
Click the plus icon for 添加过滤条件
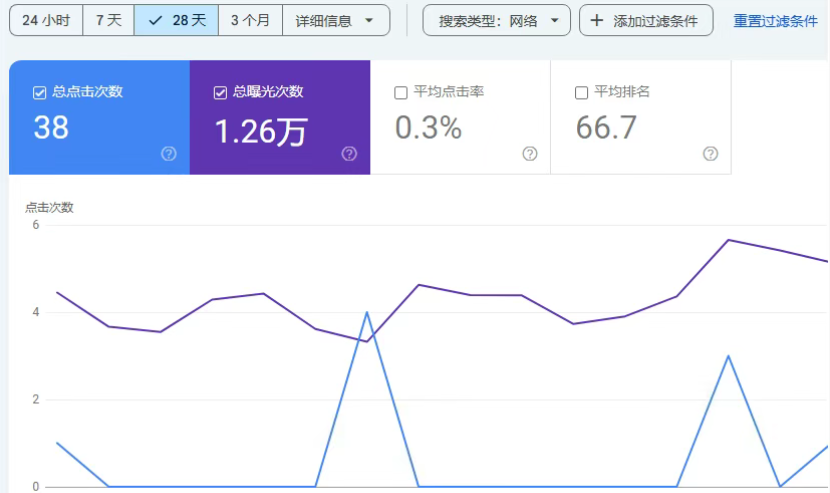coord(597,21)
